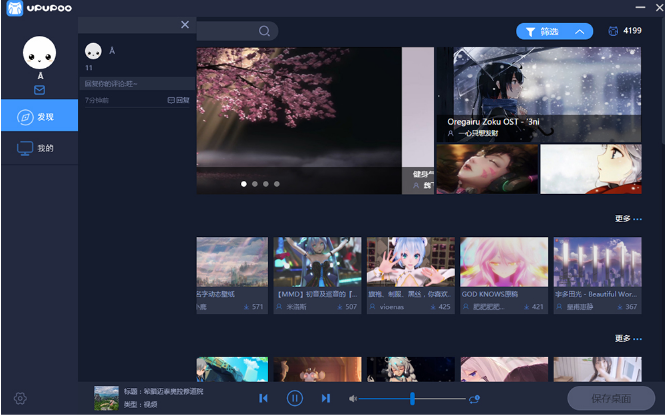Click download icon next to 425
This screenshot has height=415, width=665.
(x=433, y=307)
